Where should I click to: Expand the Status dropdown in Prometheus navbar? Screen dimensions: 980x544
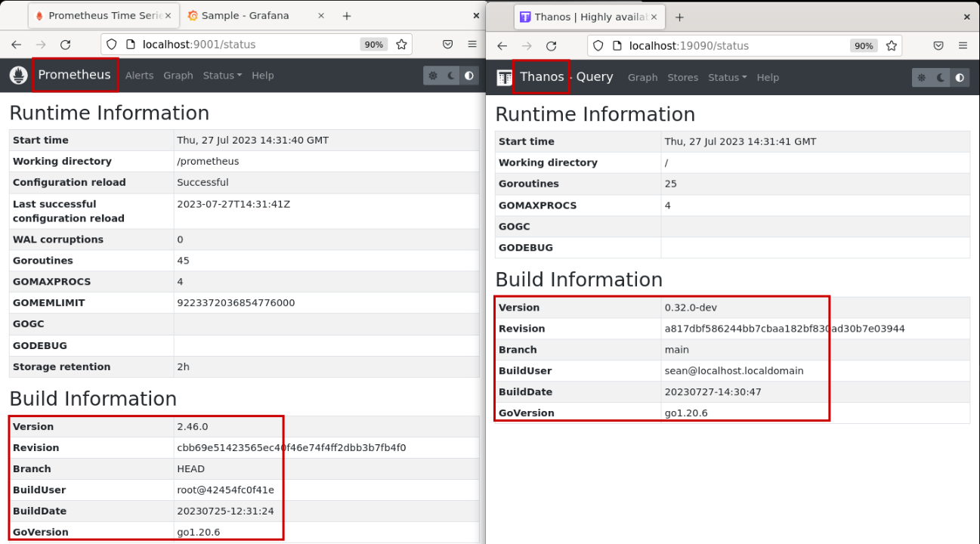(x=222, y=76)
